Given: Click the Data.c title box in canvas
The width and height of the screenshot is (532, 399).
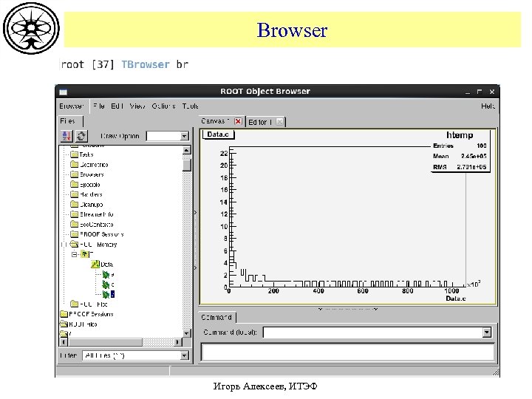Looking at the screenshot, I should coord(218,134).
